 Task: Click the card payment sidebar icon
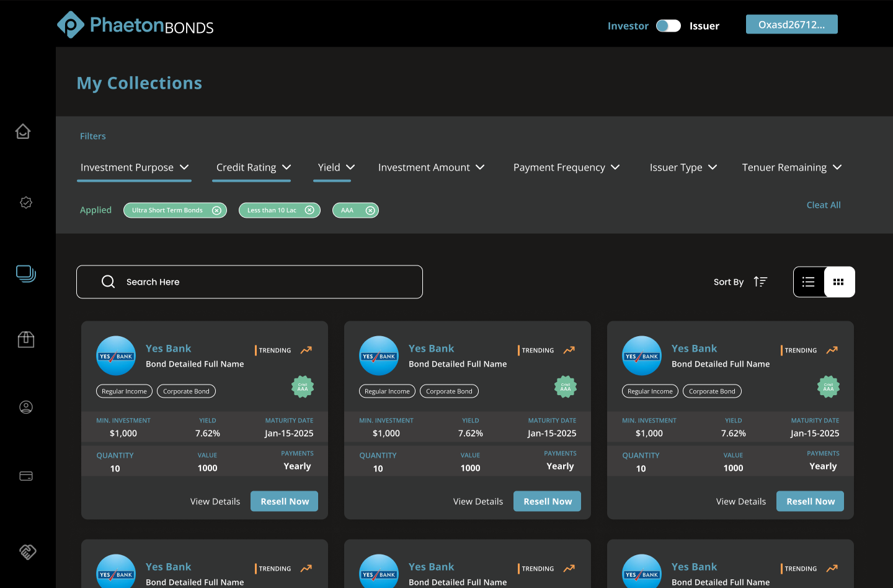[26, 476]
